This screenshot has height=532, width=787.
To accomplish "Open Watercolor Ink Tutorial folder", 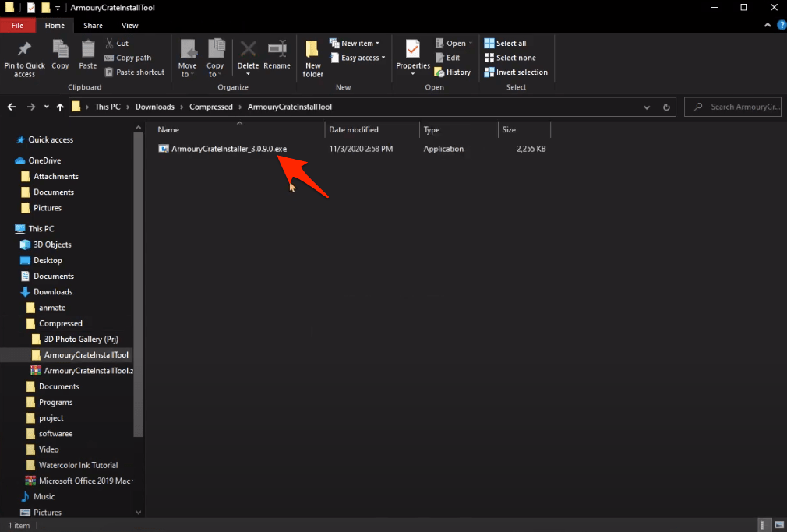I will (78, 465).
